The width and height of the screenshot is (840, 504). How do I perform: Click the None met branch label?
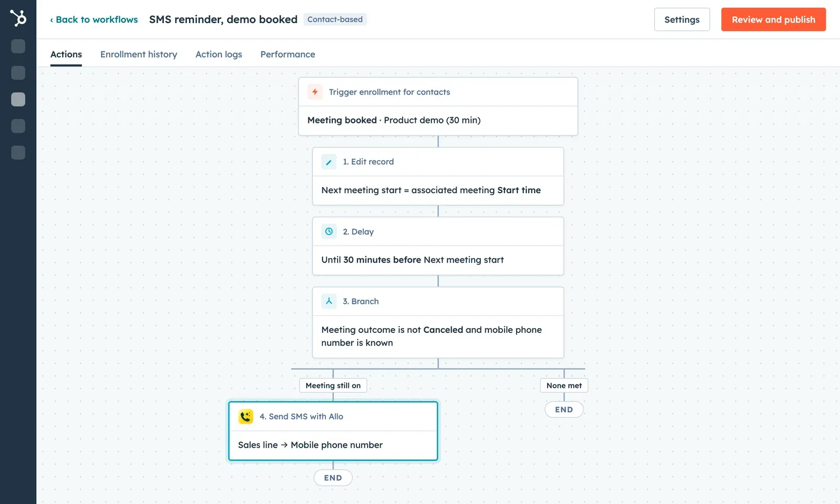[x=564, y=385]
